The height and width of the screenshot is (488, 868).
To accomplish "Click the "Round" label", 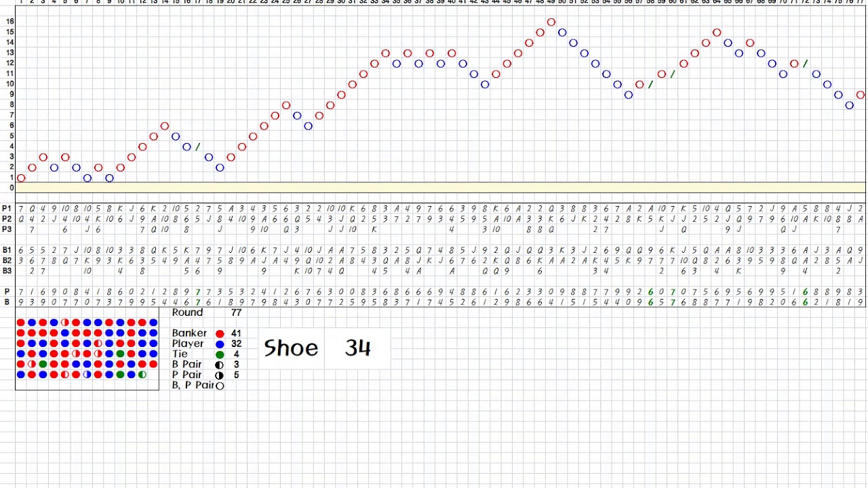I will 187,312.
